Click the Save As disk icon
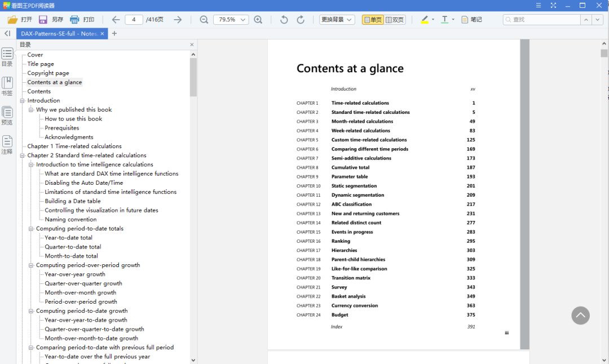Viewport: 609px width, 364px height. pos(43,20)
